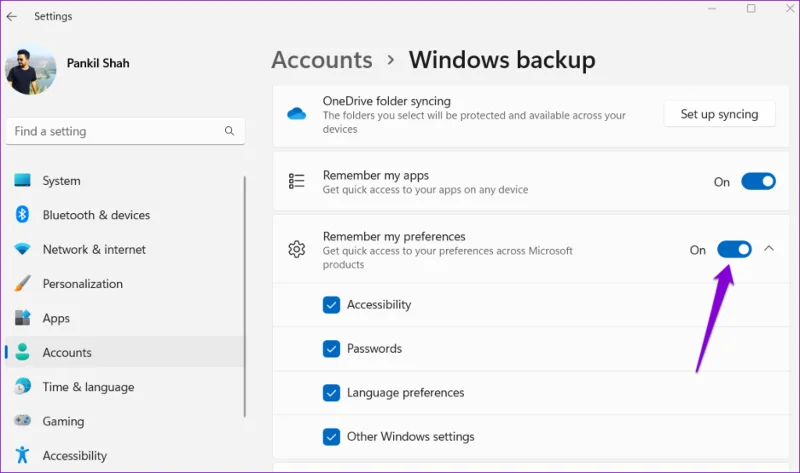800x473 pixels.
Task: Click the Remember my preferences gear icon
Action: coord(296,249)
